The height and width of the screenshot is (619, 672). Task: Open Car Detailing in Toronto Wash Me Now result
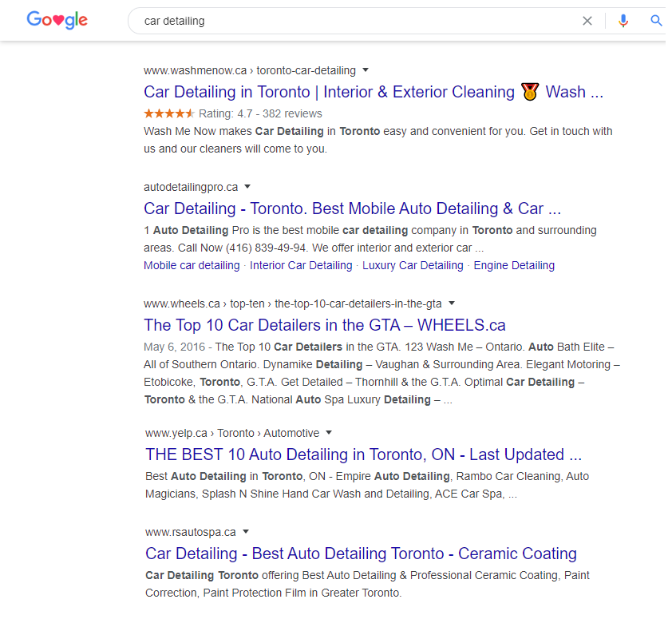(374, 92)
